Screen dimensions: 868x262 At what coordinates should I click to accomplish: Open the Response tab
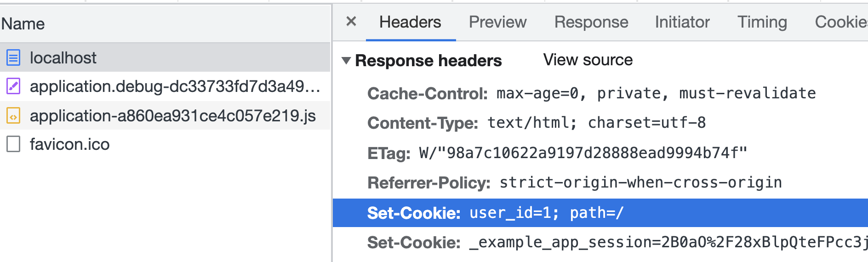pyautogui.click(x=591, y=22)
